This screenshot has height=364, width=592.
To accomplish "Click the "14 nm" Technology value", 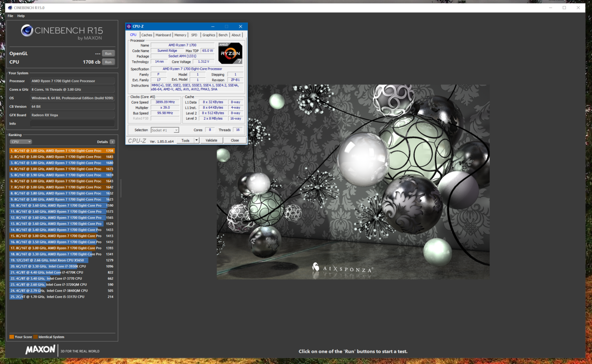I will pyautogui.click(x=160, y=62).
